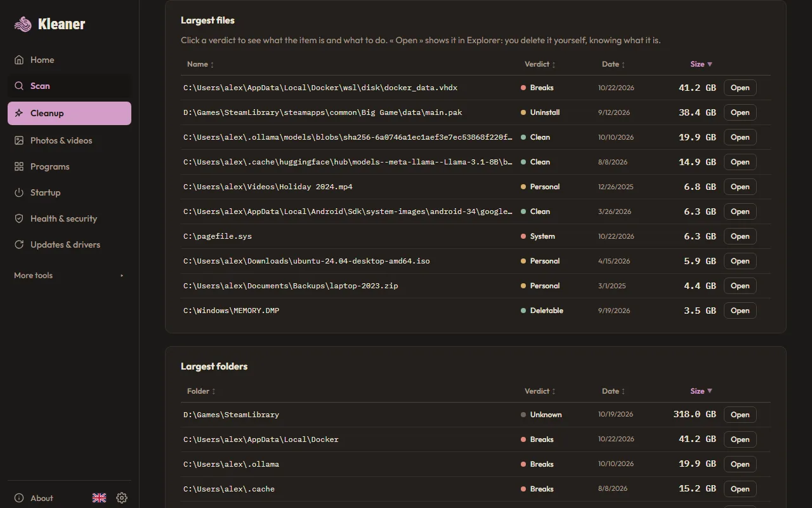View the Uninstall verdict for main.pak
Viewport: 812px width, 508px height.
[x=540, y=112]
